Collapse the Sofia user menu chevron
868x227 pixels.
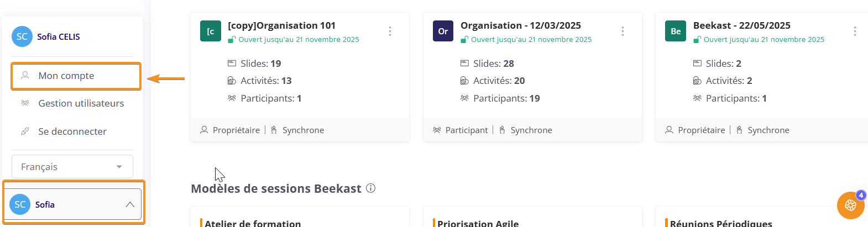130,204
